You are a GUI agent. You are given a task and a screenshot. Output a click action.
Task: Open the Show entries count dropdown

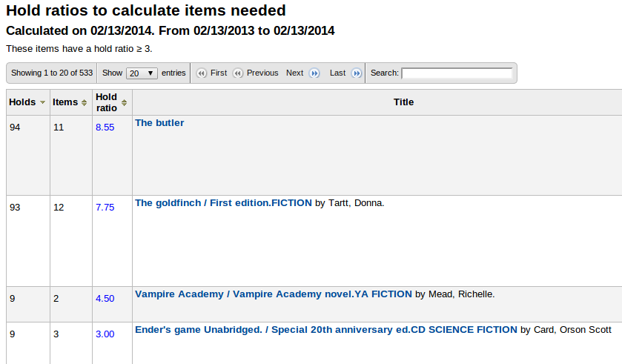142,73
